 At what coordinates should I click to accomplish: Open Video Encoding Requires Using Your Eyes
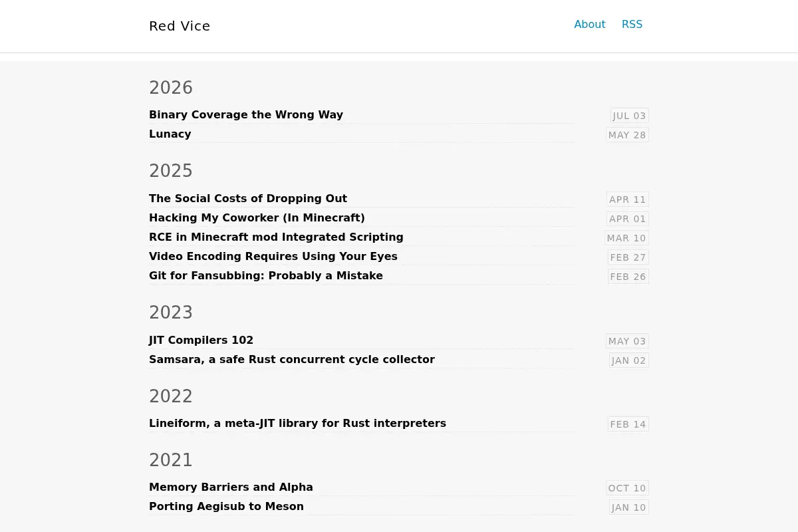[x=273, y=256]
